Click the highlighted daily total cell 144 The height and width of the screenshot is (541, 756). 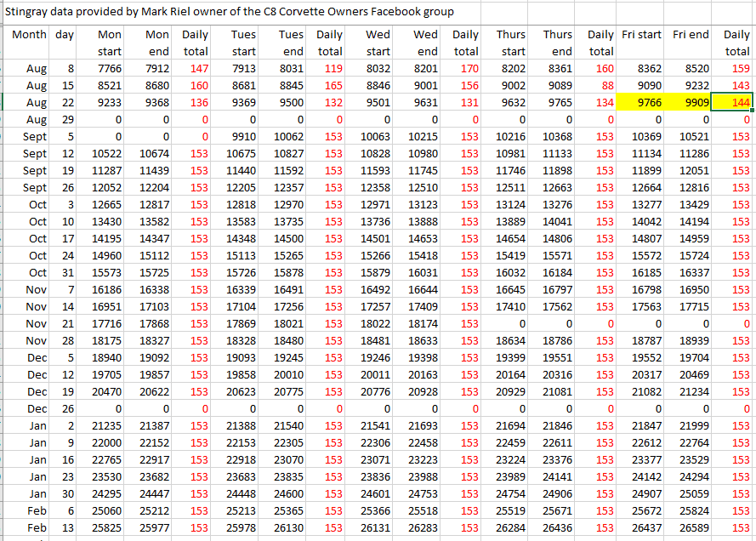coord(736,103)
